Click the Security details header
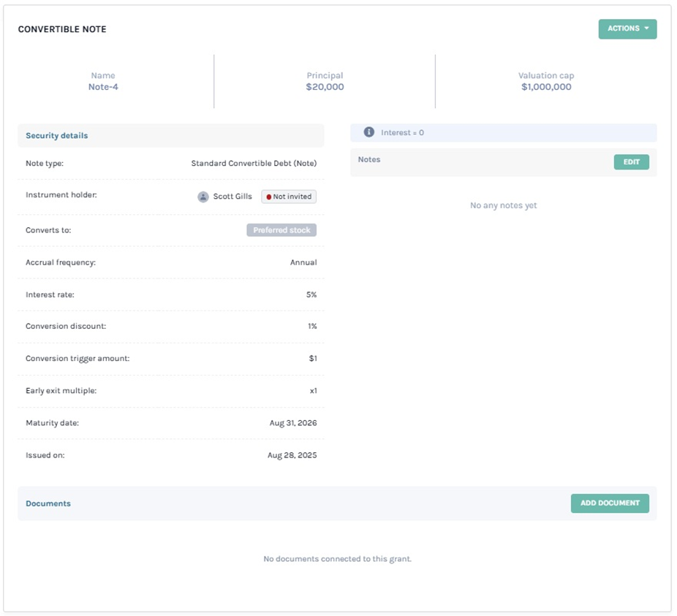 (x=57, y=136)
